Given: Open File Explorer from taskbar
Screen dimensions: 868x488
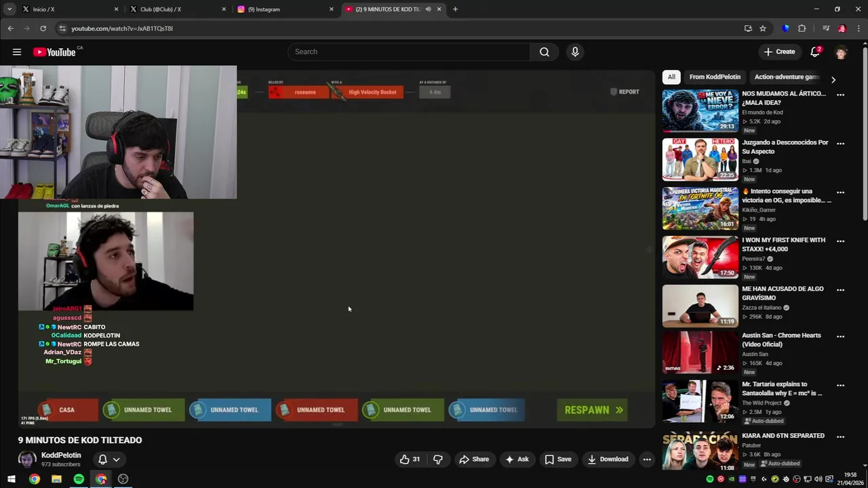Looking at the screenshot, I should coord(56,479).
